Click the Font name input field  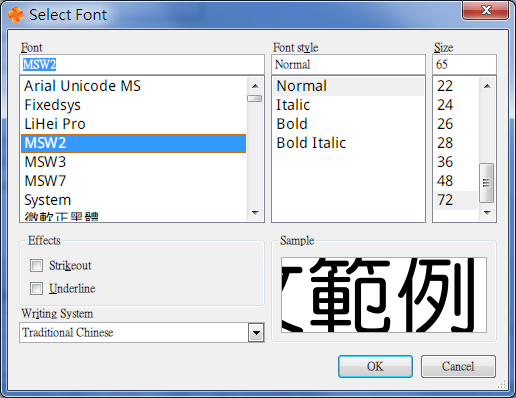tap(142, 65)
